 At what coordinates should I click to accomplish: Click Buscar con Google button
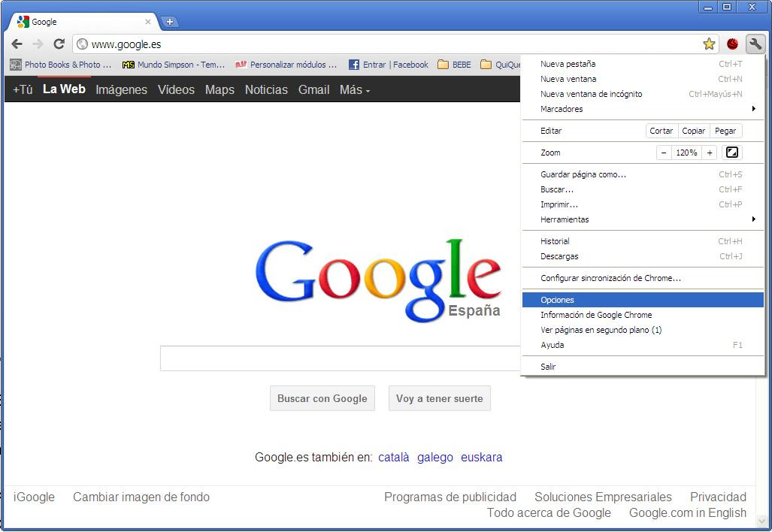(322, 399)
